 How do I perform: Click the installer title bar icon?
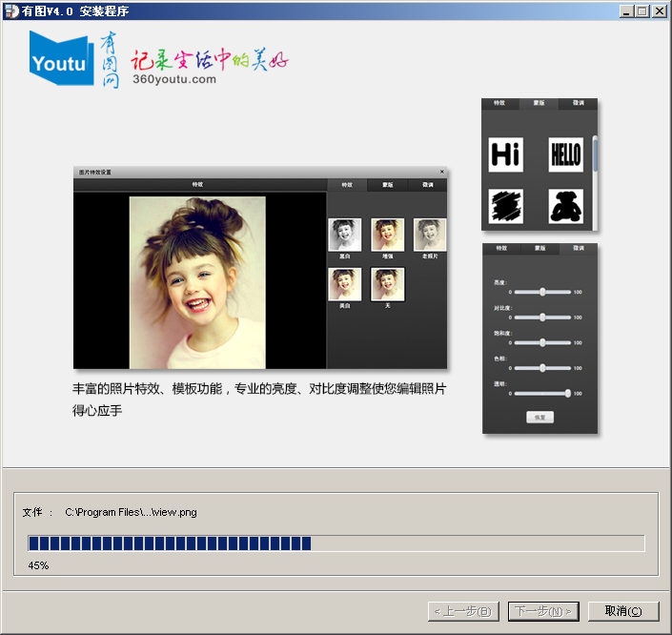[x=10, y=10]
